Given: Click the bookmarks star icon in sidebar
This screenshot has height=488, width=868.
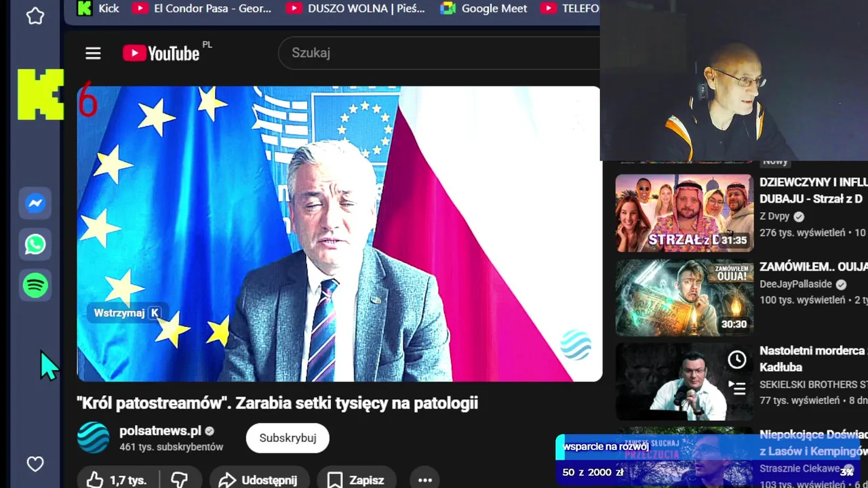Looking at the screenshot, I should [35, 16].
